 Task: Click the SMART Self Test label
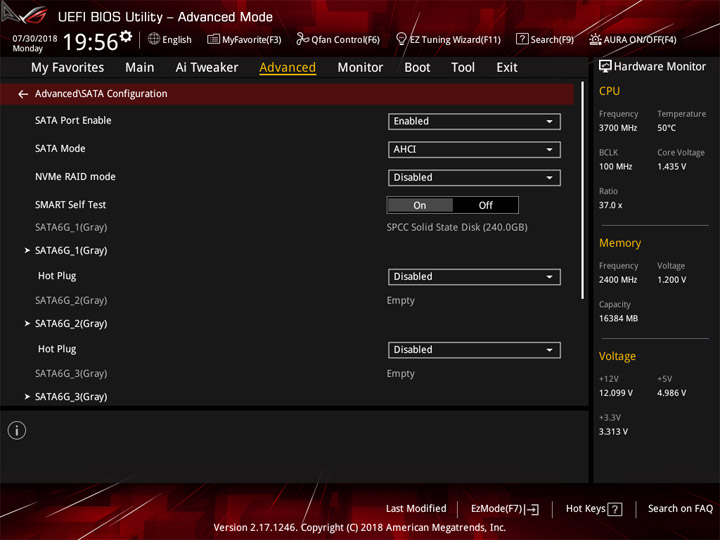70,205
